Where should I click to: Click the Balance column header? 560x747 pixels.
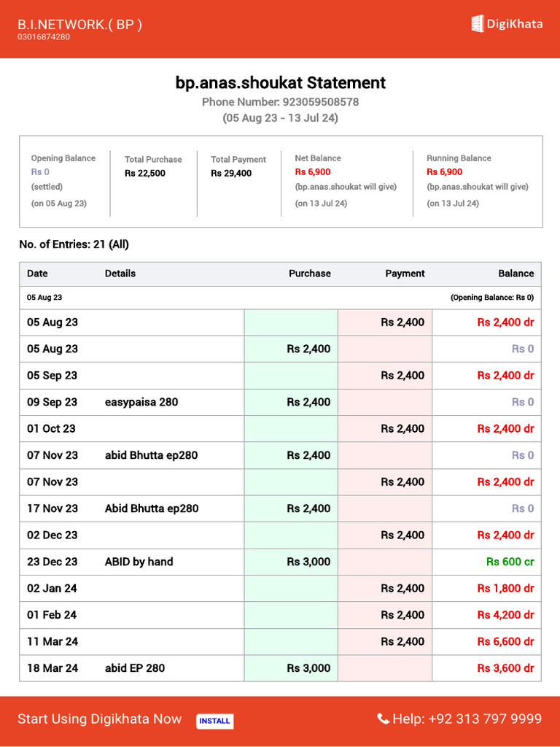pos(516,274)
